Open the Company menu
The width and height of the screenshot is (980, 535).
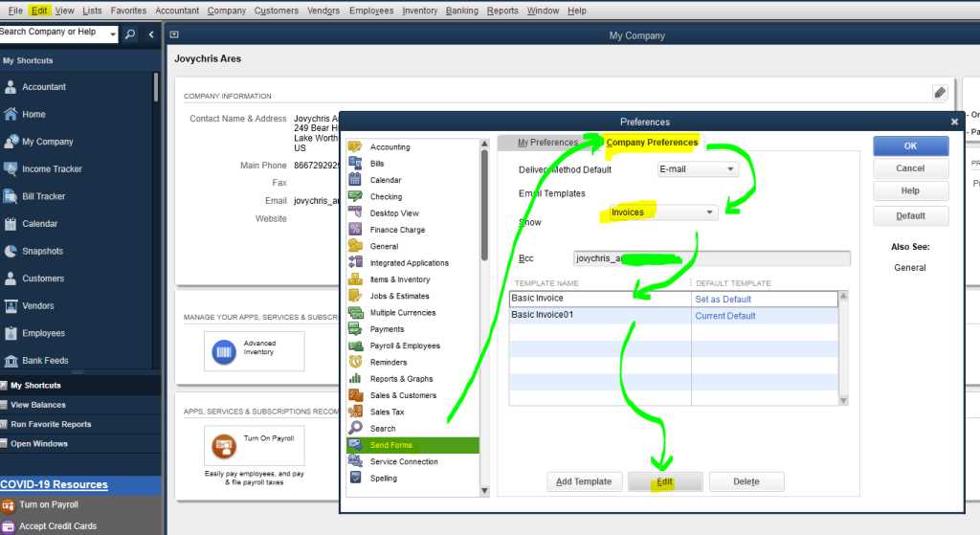point(226,11)
